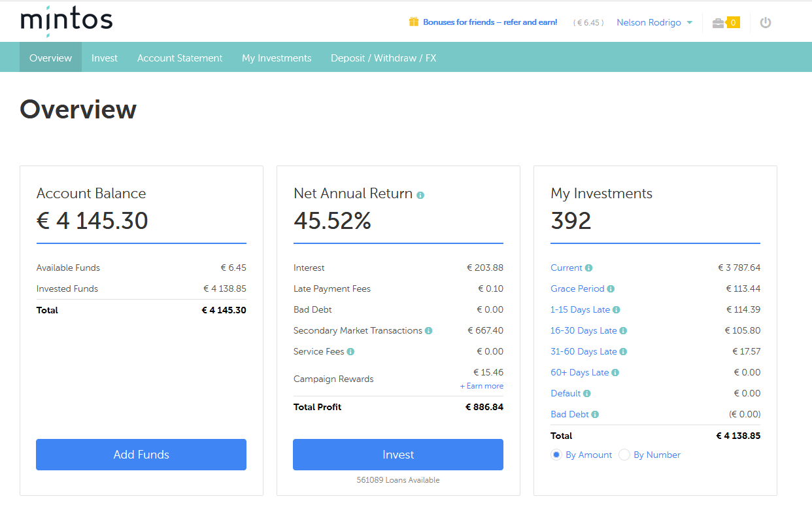812x505 pixels.
Task: Click info icon beside Secondary Market Transactions
Action: click(429, 331)
